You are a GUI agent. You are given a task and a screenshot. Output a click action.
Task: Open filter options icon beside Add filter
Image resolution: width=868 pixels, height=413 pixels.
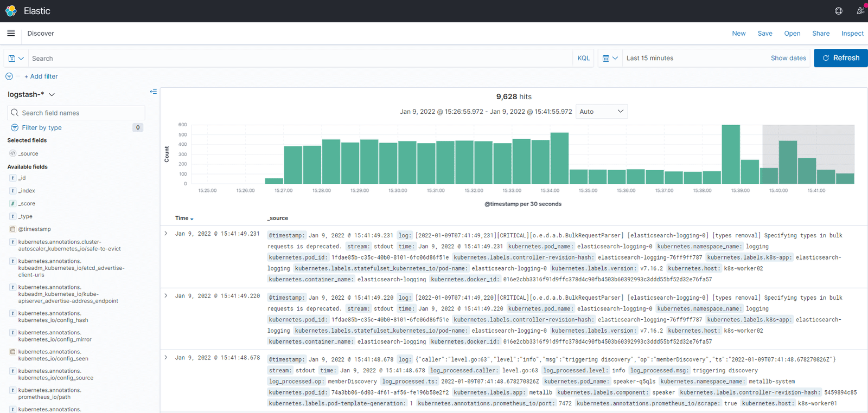9,76
